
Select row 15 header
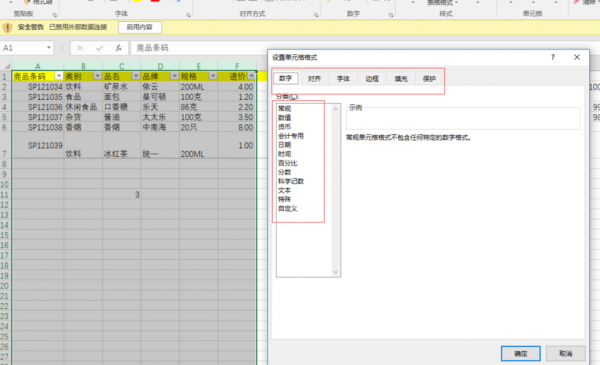coord(5,235)
